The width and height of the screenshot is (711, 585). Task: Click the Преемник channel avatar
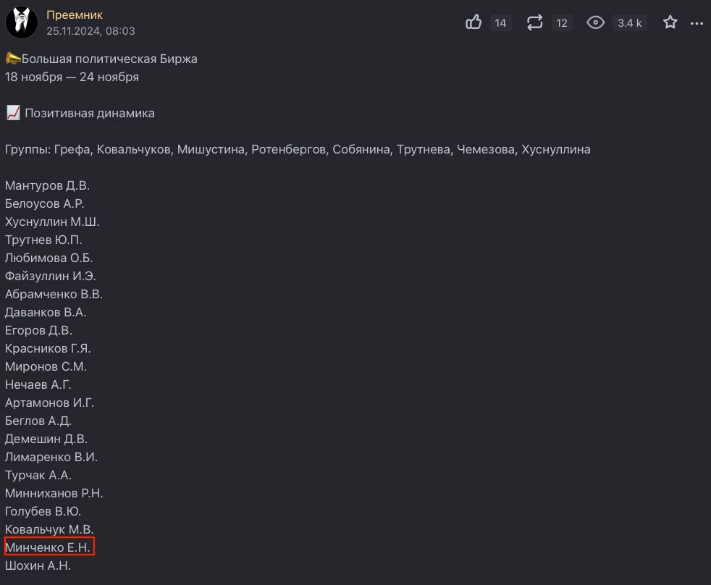pyautogui.click(x=22, y=22)
